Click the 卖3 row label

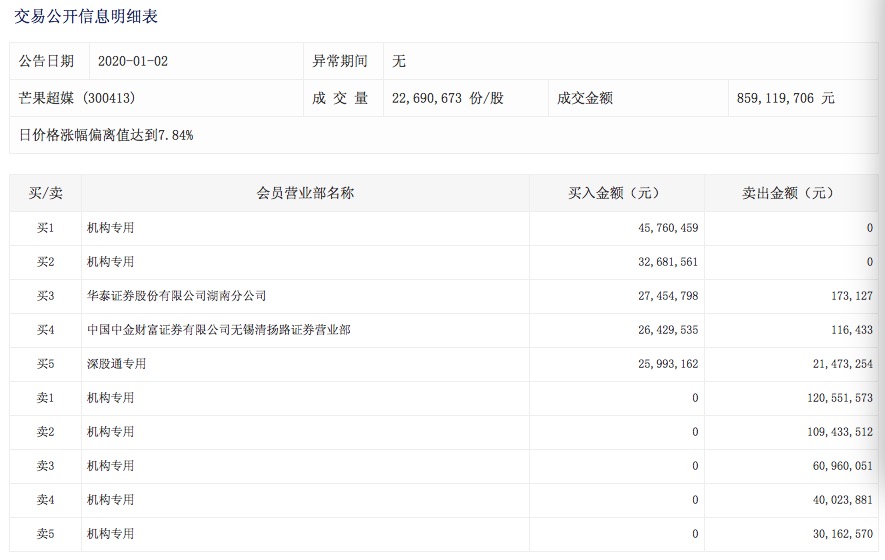(45, 466)
